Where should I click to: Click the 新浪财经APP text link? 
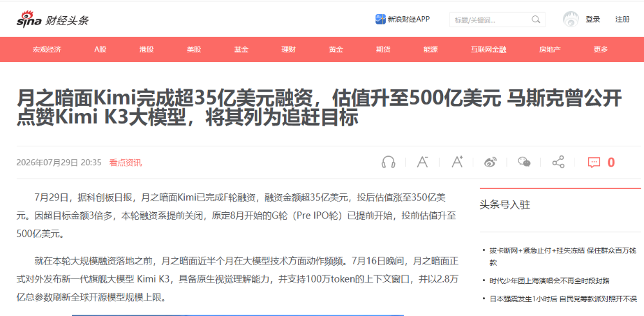[x=409, y=19]
